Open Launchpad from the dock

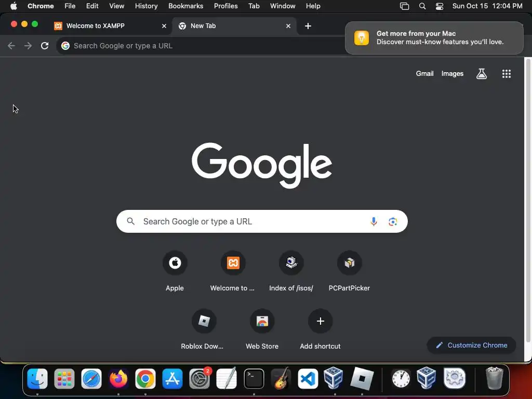click(64, 379)
